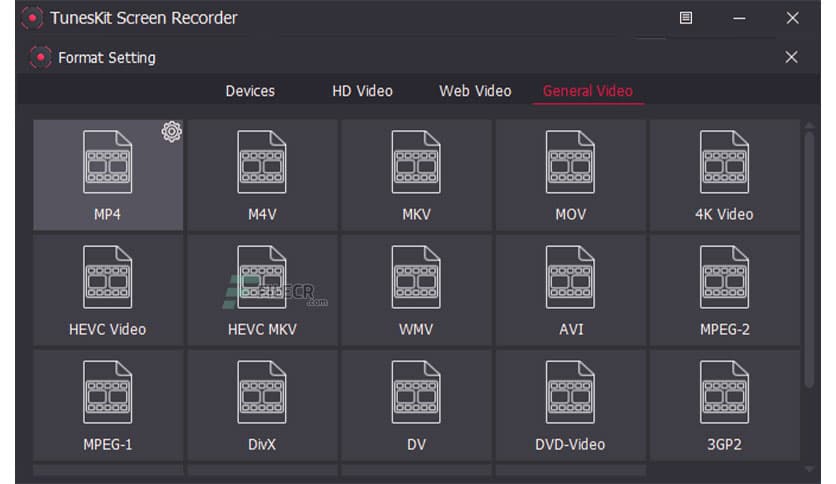The width and height of the screenshot is (836, 484).
Task: Select the AVI format icon
Action: pyautogui.click(x=570, y=277)
